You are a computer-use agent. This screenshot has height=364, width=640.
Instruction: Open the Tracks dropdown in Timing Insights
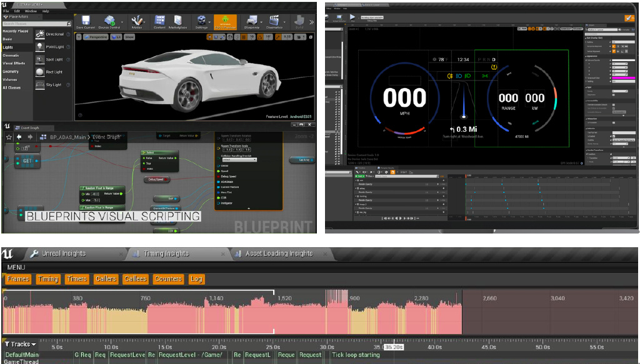point(20,345)
